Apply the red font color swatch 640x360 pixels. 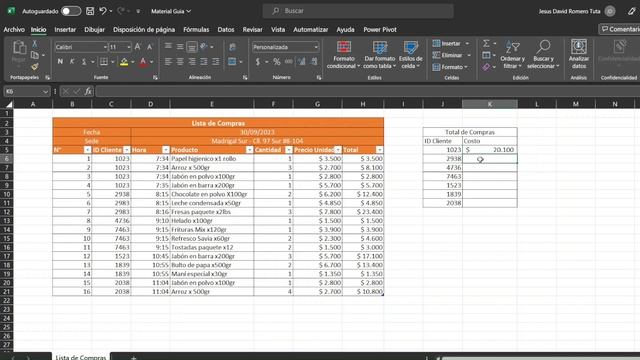[143, 62]
